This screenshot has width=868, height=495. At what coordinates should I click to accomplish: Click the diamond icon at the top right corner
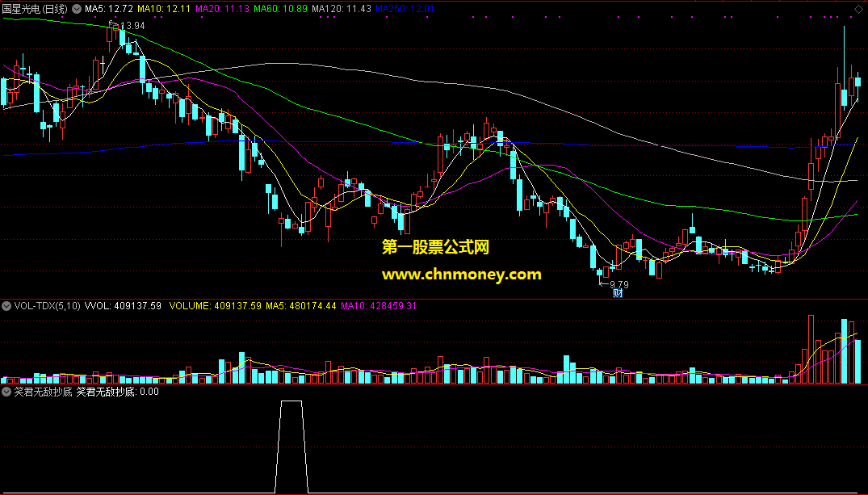coord(858,9)
